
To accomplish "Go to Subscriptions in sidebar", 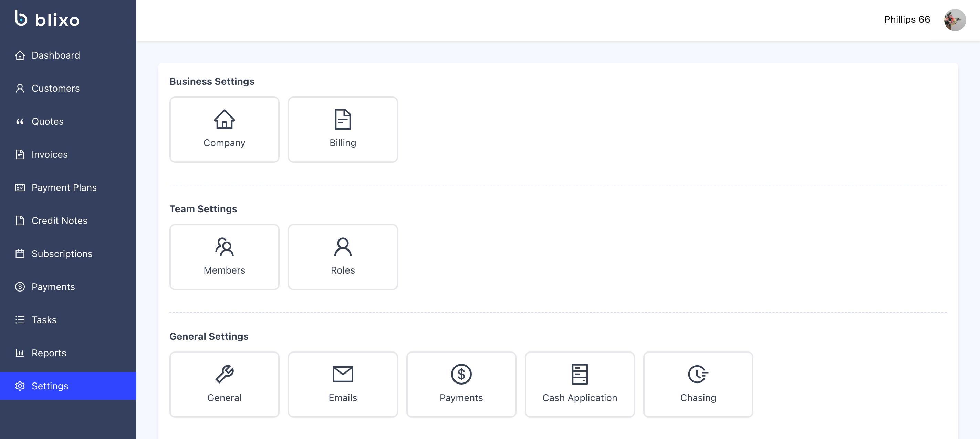I will click(62, 254).
